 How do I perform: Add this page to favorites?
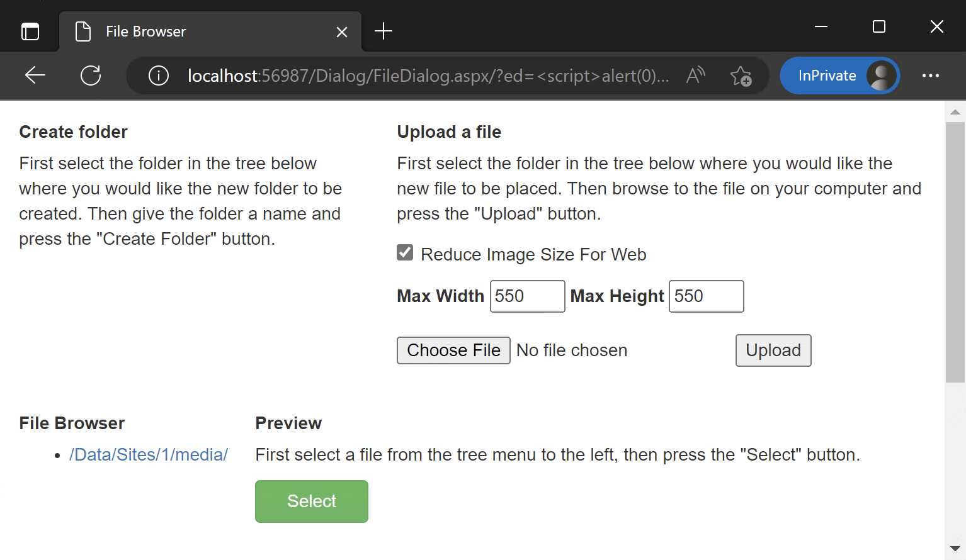pos(741,76)
